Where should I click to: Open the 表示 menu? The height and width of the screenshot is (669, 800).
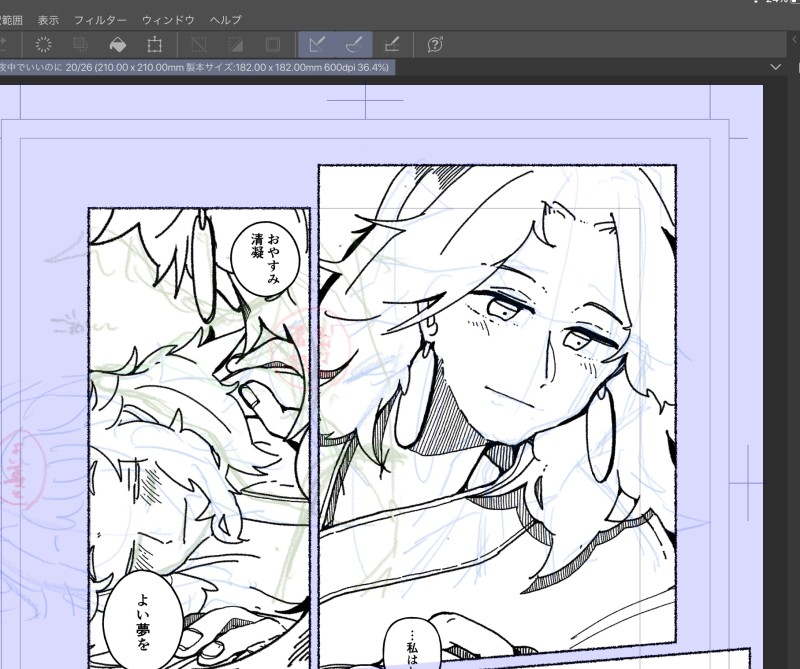coord(48,20)
